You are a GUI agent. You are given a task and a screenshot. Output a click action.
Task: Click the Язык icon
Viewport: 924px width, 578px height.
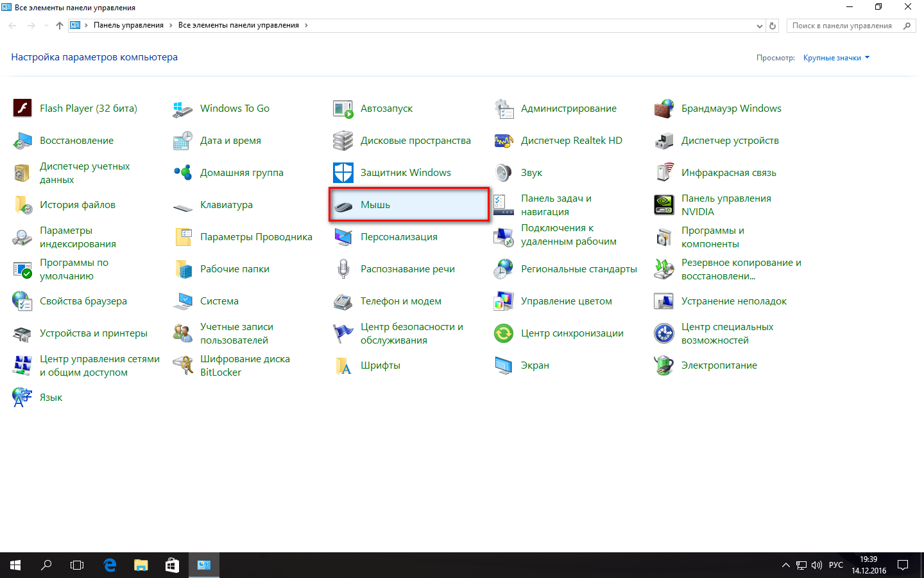point(22,398)
